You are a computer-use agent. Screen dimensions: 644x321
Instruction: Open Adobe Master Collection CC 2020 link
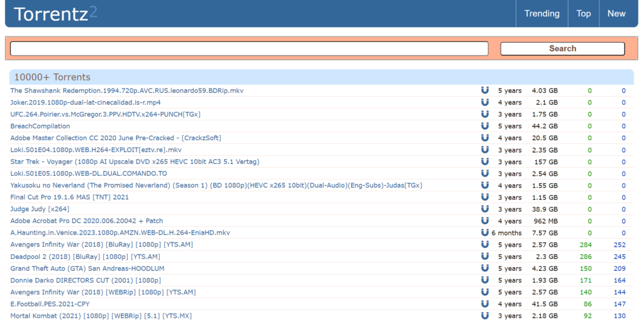(x=116, y=138)
